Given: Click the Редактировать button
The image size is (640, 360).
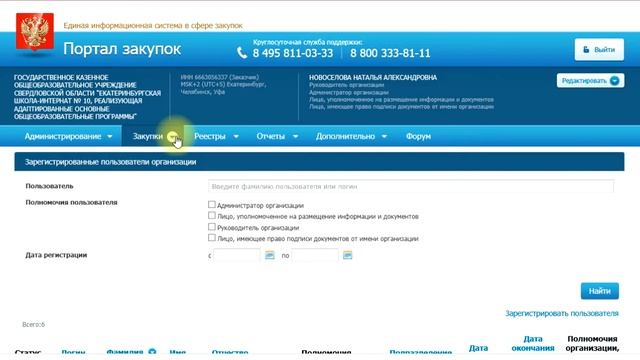Looking at the screenshot, I should [x=590, y=81].
